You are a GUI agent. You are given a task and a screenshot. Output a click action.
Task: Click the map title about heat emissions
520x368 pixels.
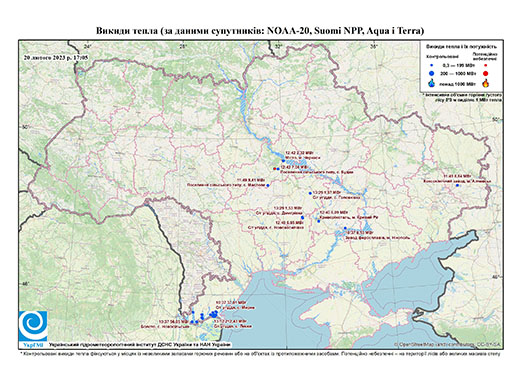coord(260,31)
